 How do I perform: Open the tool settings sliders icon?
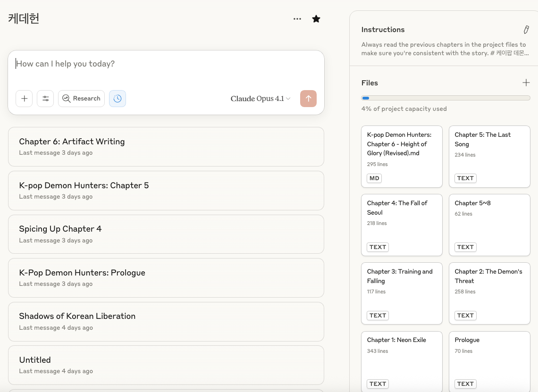coord(45,99)
